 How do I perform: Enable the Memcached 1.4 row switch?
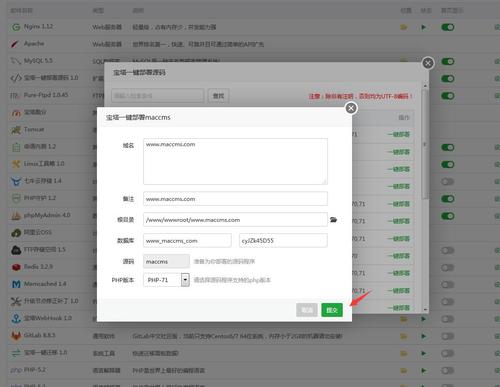click(448, 284)
